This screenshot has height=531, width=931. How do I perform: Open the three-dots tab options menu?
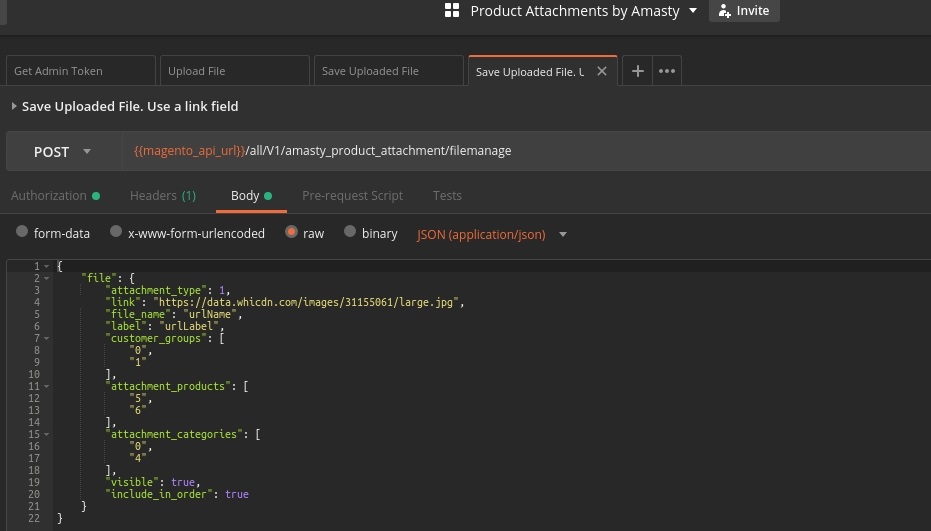(667, 71)
